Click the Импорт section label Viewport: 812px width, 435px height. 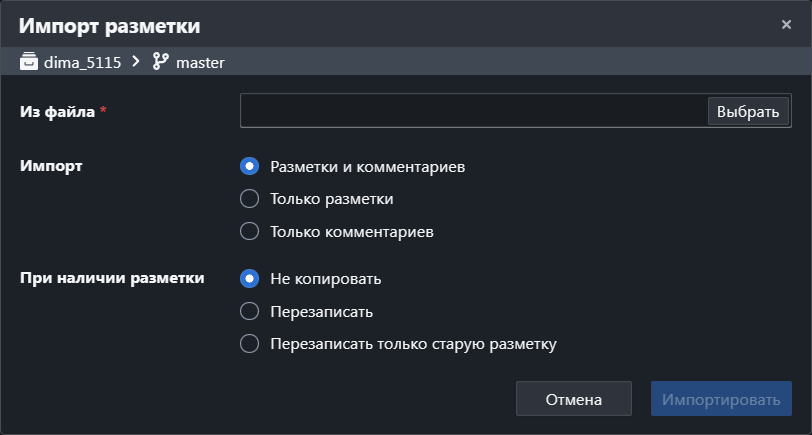pos(51,166)
